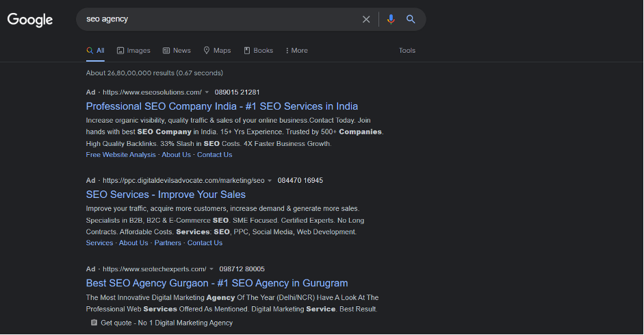Expand dropdown arrow next to seotechexperts URL
This screenshot has width=644, height=335.
[x=211, y=269]
